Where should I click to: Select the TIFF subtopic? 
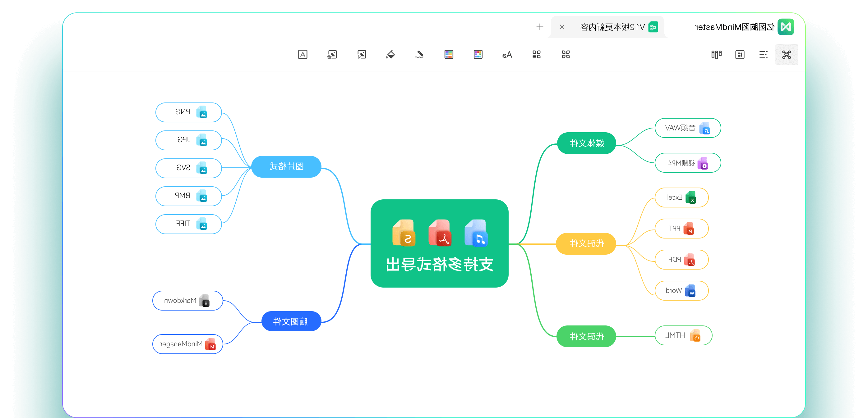pos(189,224)
